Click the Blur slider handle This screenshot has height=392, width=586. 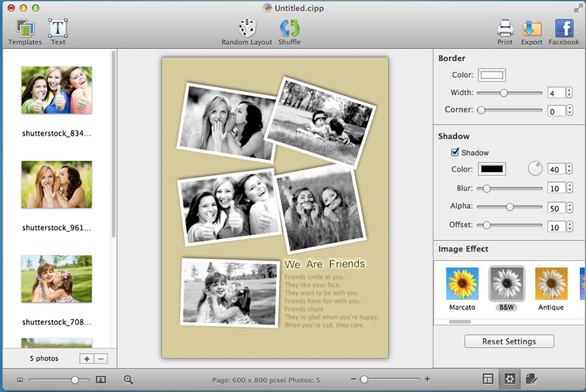pos(485,189)
